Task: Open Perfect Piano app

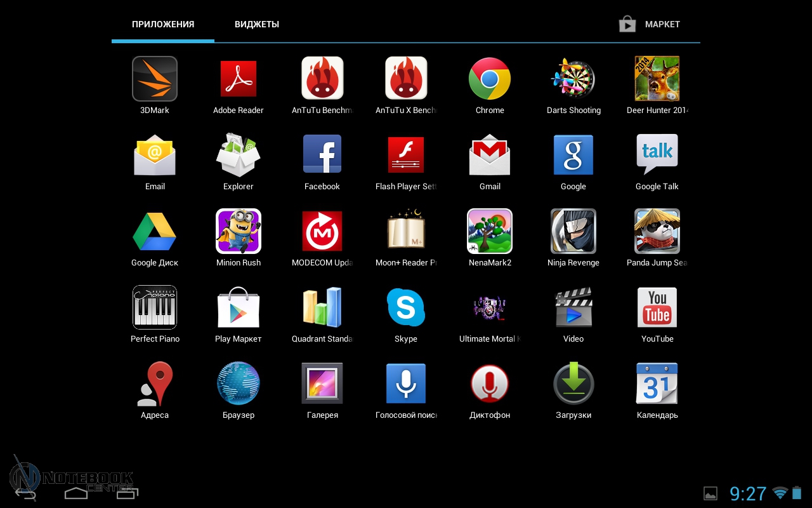Action: [155, 307]
